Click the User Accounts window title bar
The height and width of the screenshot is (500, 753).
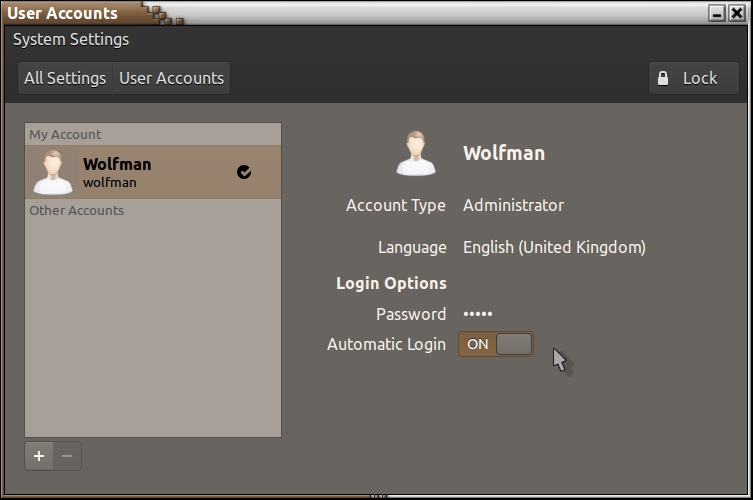point(400,13)
